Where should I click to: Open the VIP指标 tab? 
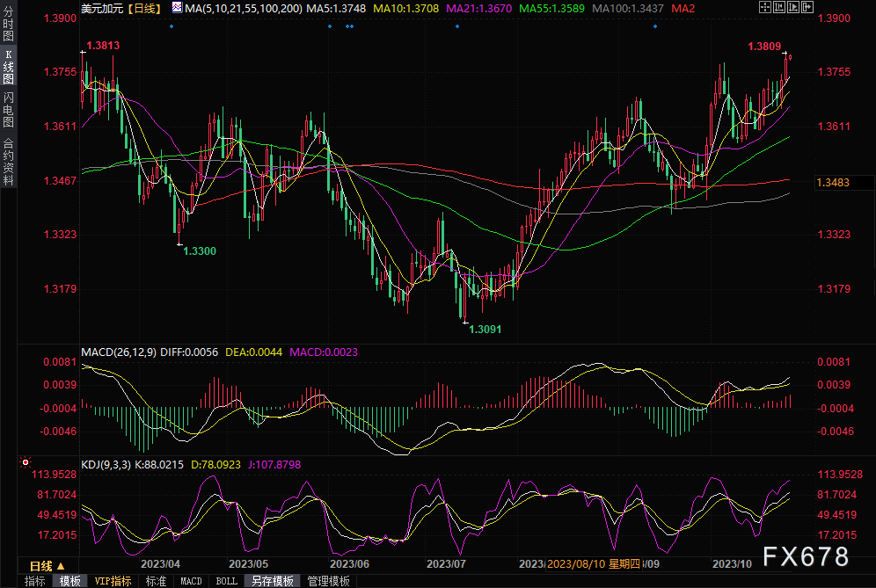pos(113,581)
